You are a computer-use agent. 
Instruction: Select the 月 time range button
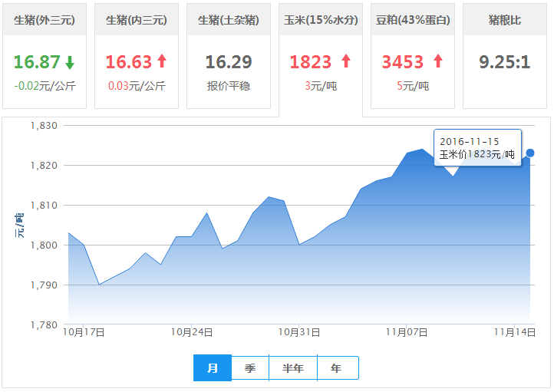(213, 368)
